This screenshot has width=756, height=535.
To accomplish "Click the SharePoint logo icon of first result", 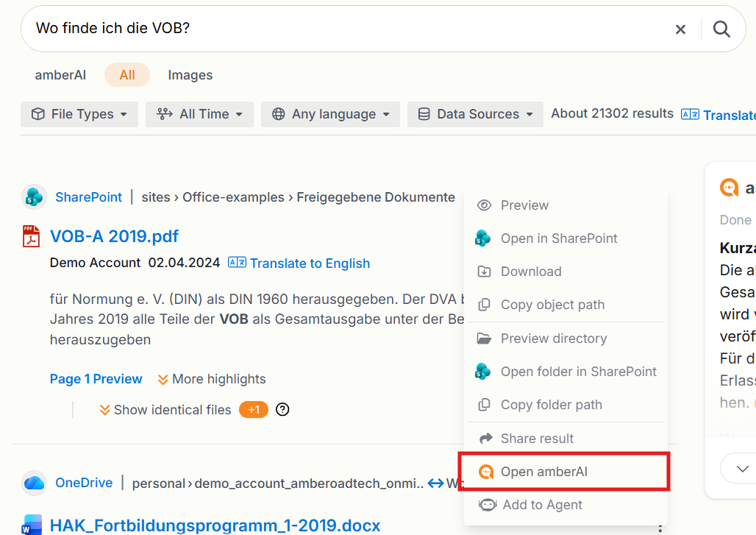I will [35, 196].
